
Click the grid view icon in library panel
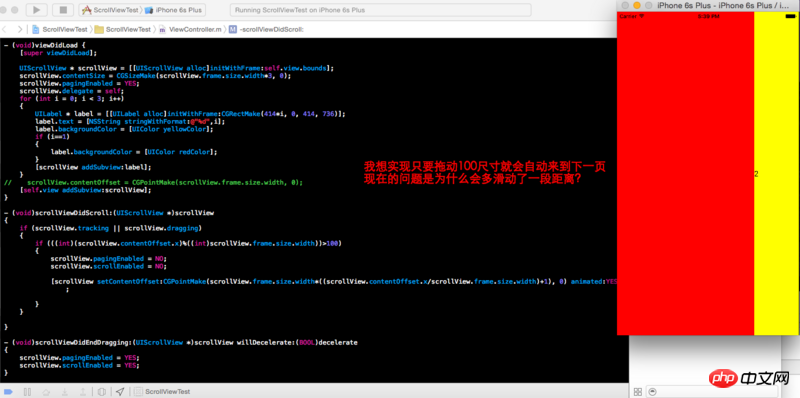(x=637, y=391)
